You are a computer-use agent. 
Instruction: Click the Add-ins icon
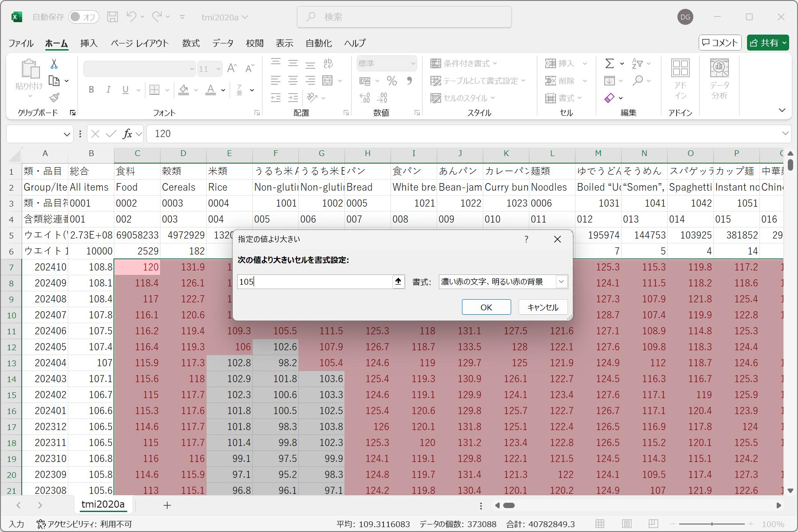(681, 79)
